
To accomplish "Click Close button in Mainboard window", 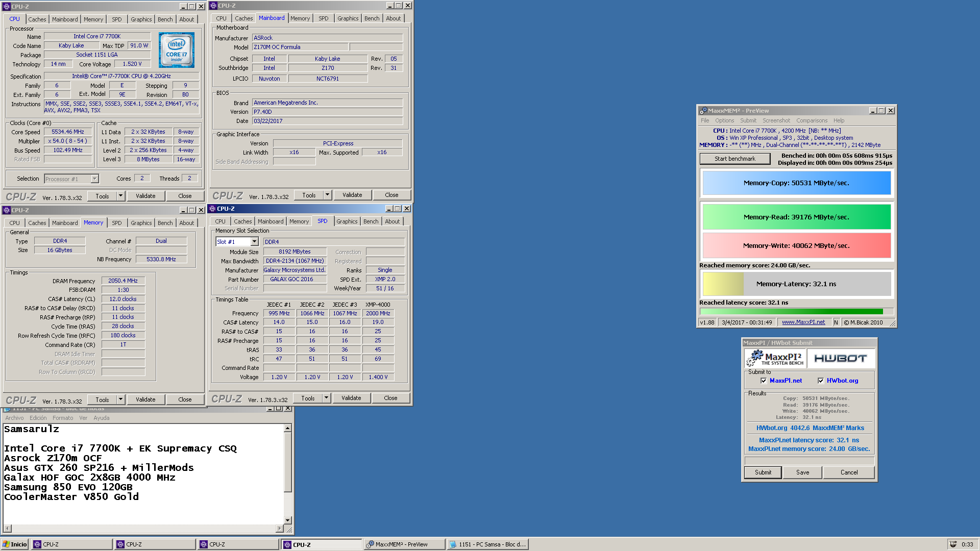I will pyautogui.click(x=391, y=195).
